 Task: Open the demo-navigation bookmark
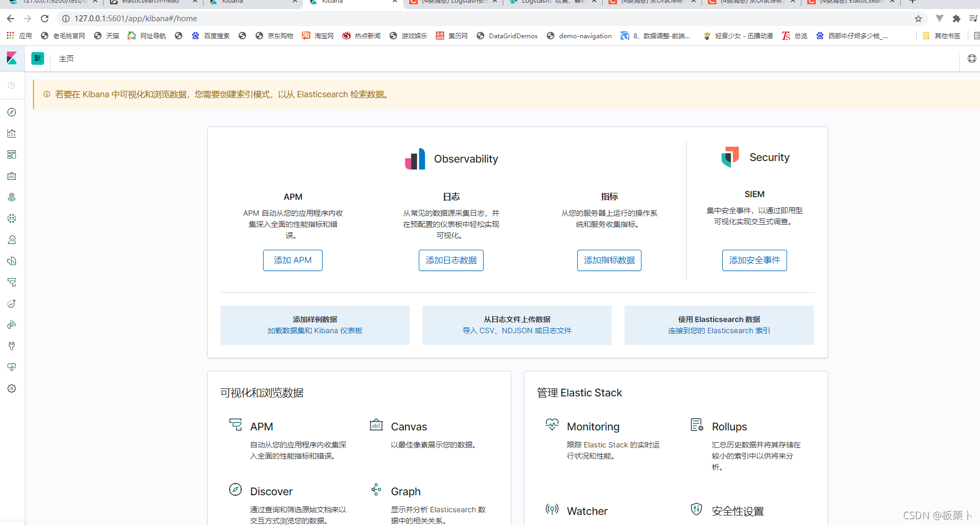[579, 36]
